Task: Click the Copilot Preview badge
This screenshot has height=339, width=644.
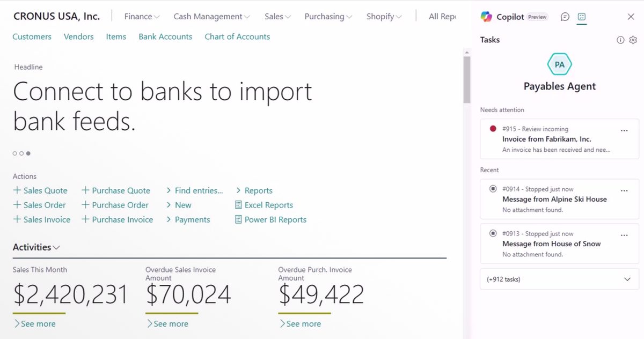Action: point(537,17)
